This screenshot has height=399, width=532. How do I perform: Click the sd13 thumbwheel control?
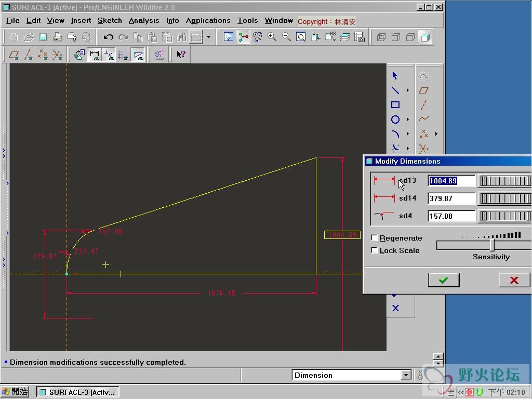point(506,181)
